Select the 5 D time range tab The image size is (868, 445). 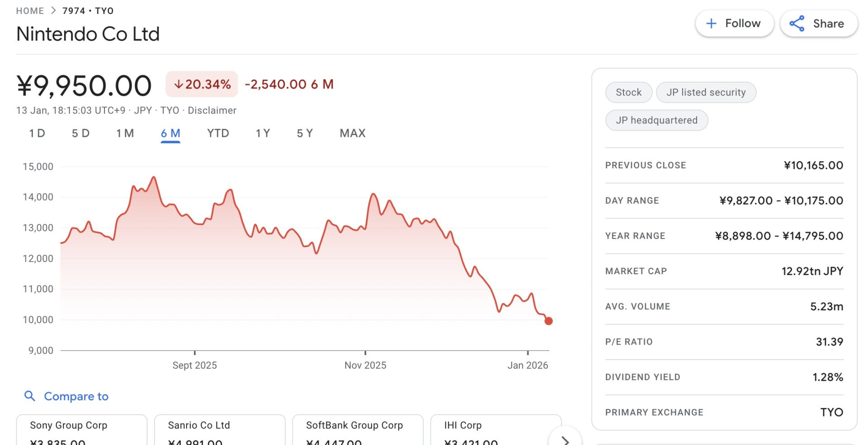pos(80,133)
